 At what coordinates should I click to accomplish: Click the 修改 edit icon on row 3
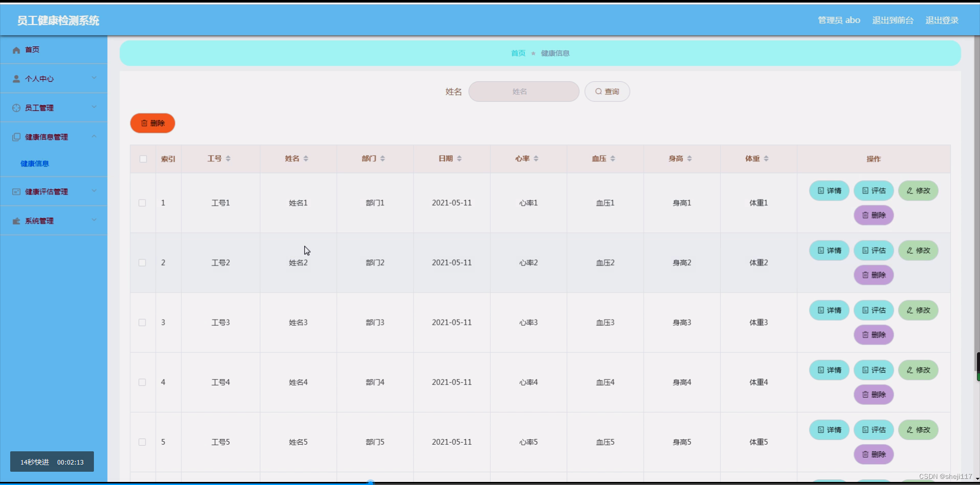point(909,310)
